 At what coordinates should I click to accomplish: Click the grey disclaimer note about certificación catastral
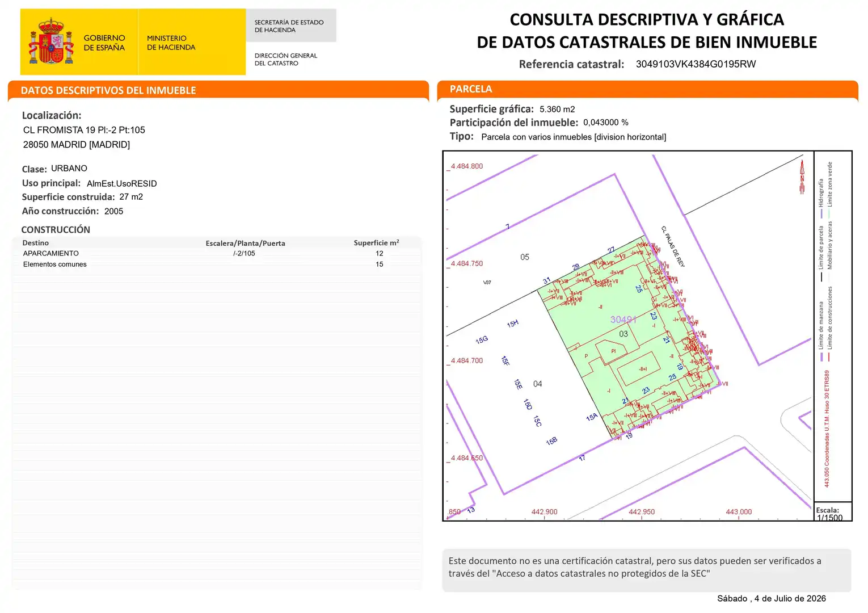click(x=647, y=570)
